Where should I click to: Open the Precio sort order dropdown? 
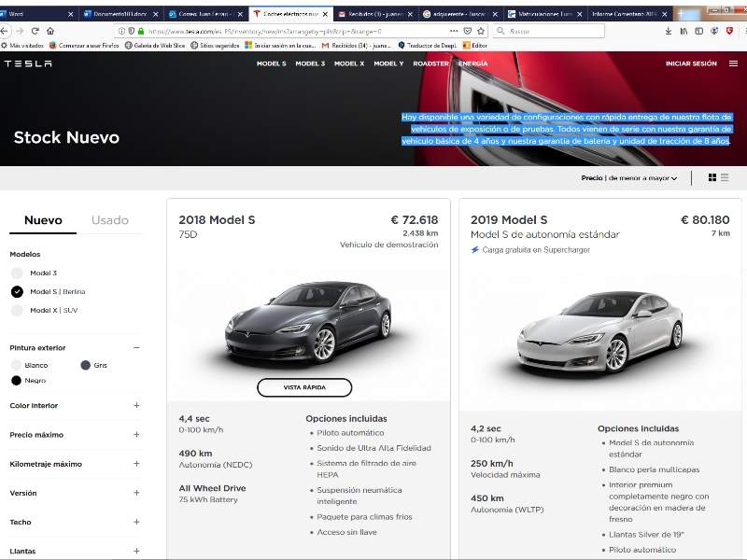pos(628,178)
